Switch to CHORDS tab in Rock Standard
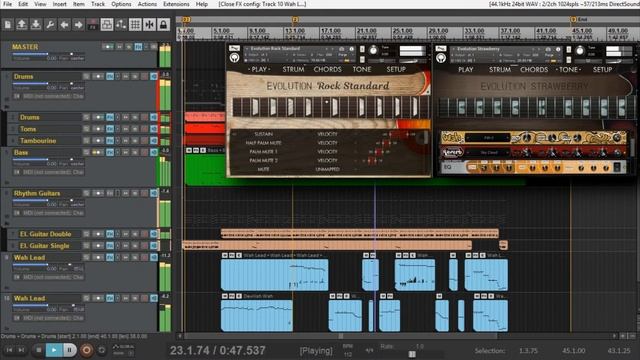Viewport: 640px width, 360px height. [x=327, y=69]
